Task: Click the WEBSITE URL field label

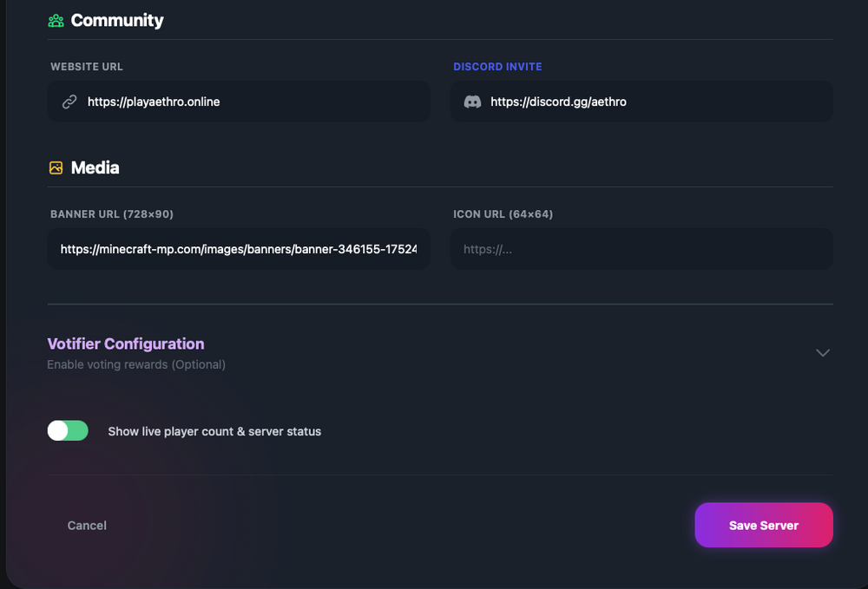Action: [87, 67]
